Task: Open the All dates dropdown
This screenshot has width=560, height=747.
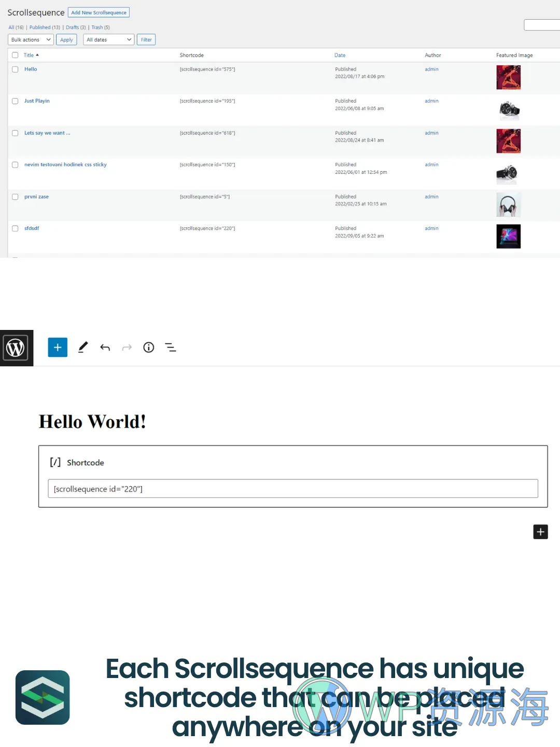Action: click(x=108, y=40)
